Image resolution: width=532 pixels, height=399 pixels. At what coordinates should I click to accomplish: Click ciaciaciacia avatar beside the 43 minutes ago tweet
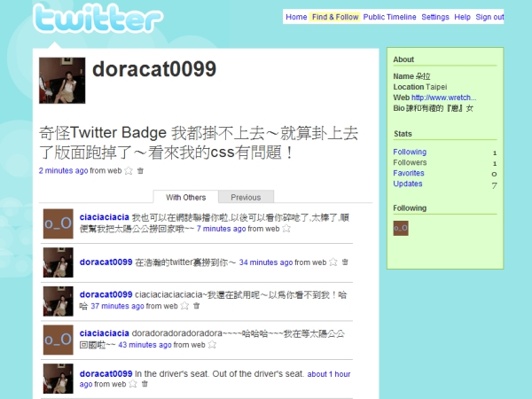click(x=58, y=340)
